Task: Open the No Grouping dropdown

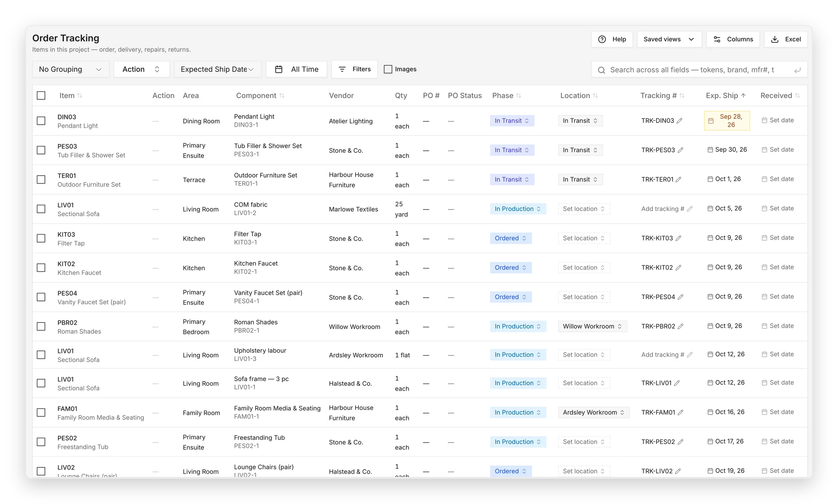Action: pyautogui.click(x=70, y=69)
